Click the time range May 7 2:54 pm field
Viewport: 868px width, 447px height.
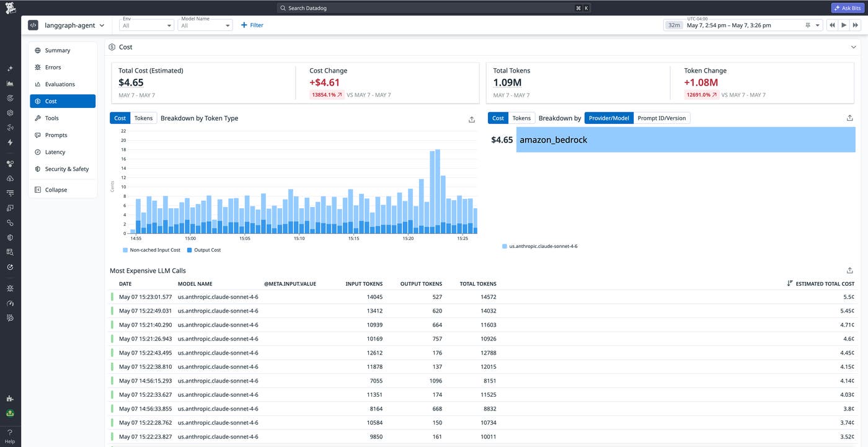[x=743, y=25]
